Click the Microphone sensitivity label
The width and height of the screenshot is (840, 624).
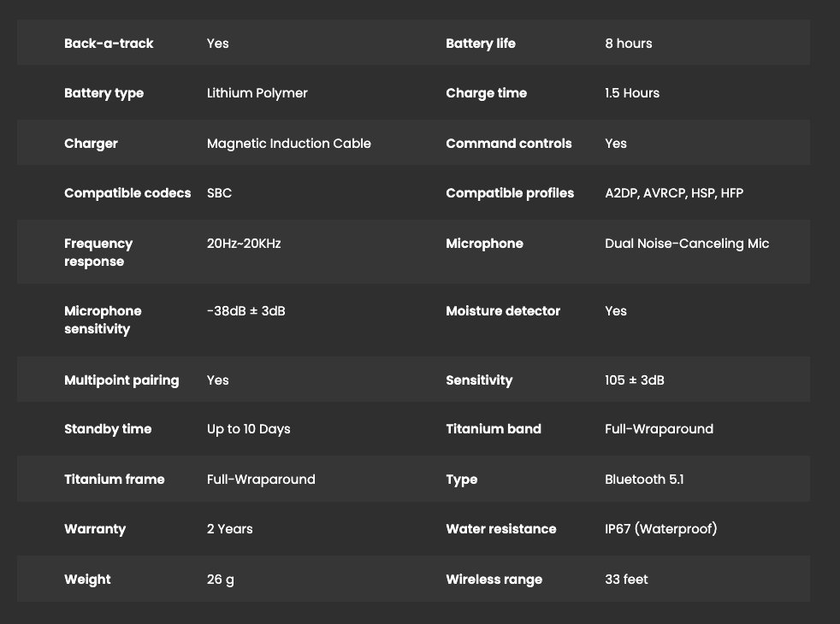point(103,320)
